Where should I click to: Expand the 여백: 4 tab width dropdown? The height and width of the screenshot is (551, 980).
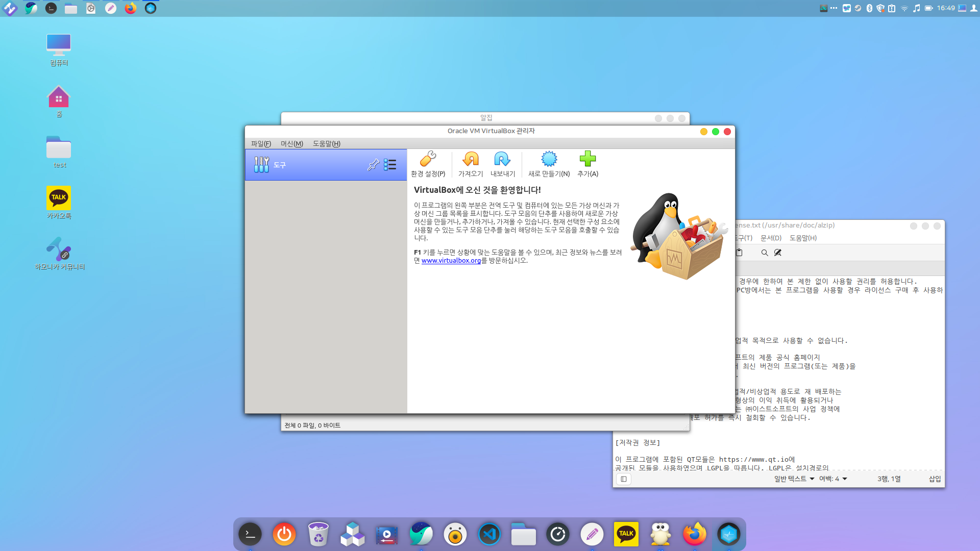[833, 479]
